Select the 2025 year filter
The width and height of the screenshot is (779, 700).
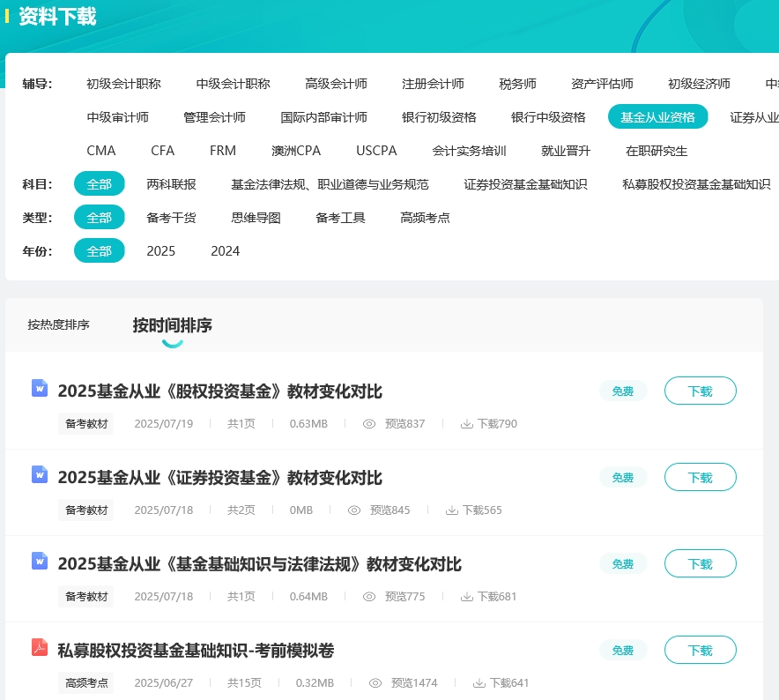[x=161, y=250]
